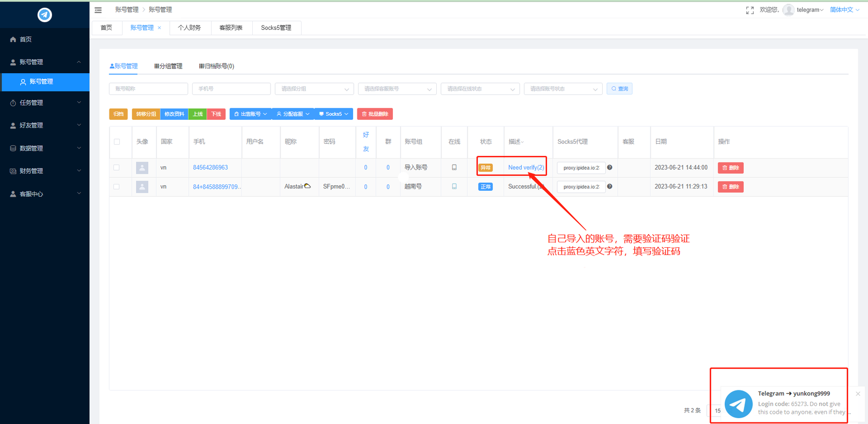
Task: Close the 账号管理 tab with its X icon
Action: 159,28
